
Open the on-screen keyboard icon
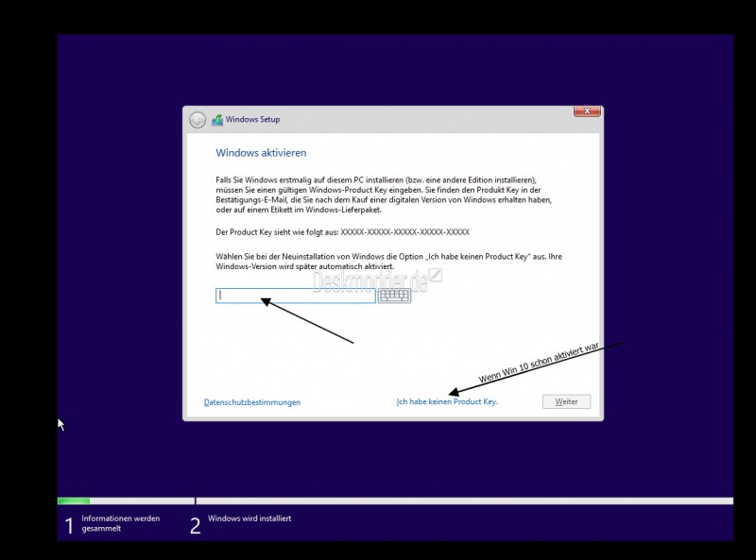394,296
